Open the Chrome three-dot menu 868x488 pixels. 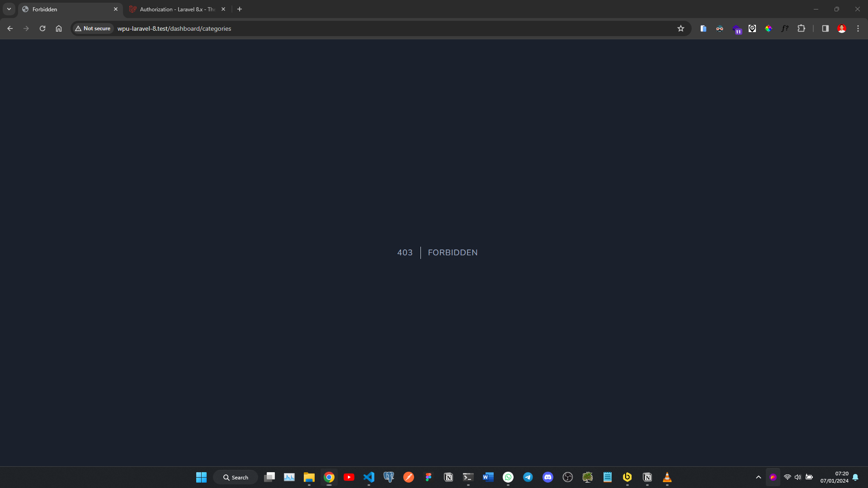858,28
